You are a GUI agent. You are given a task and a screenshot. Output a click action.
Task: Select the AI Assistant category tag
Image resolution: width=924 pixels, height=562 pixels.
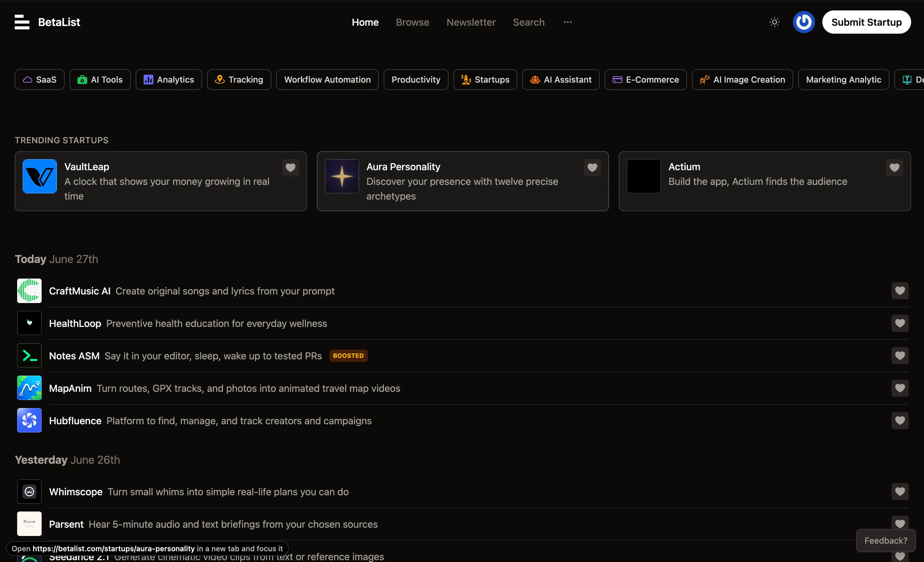[561, 80]
